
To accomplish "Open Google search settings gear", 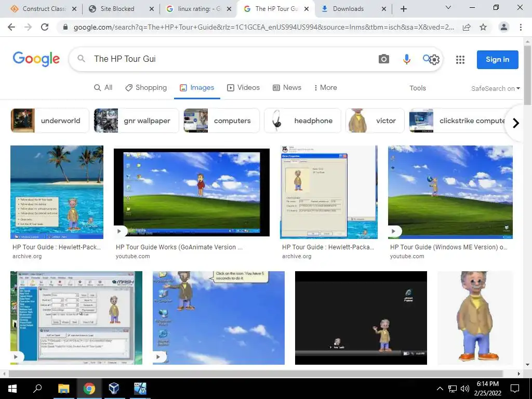I will [434, 60].
